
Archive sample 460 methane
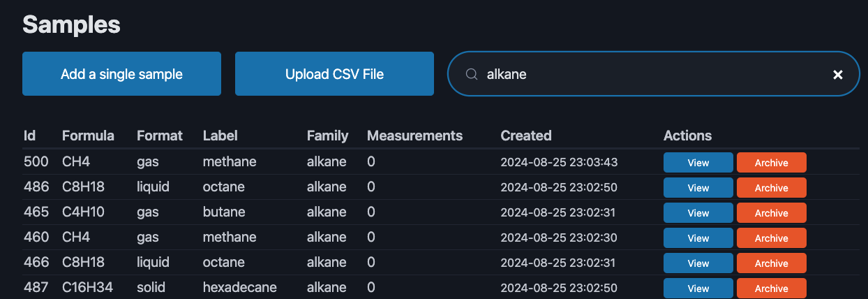(771, 238)
